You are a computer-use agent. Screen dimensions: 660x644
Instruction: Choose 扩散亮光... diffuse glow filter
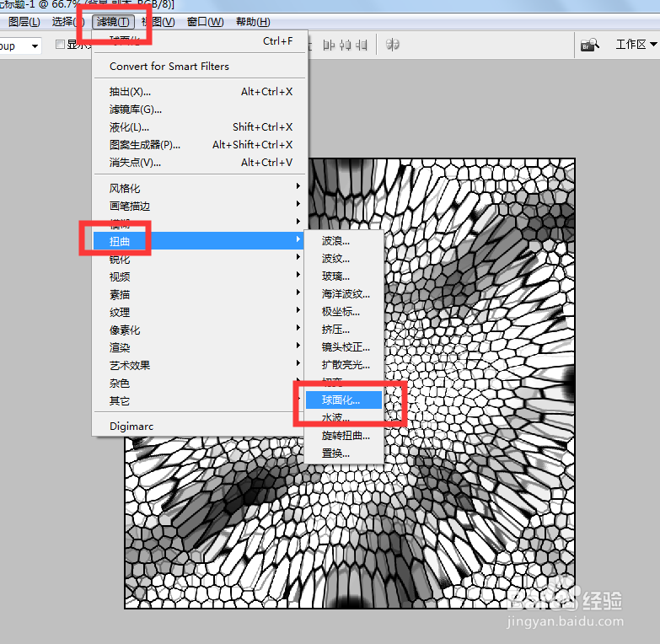[344, 364]
